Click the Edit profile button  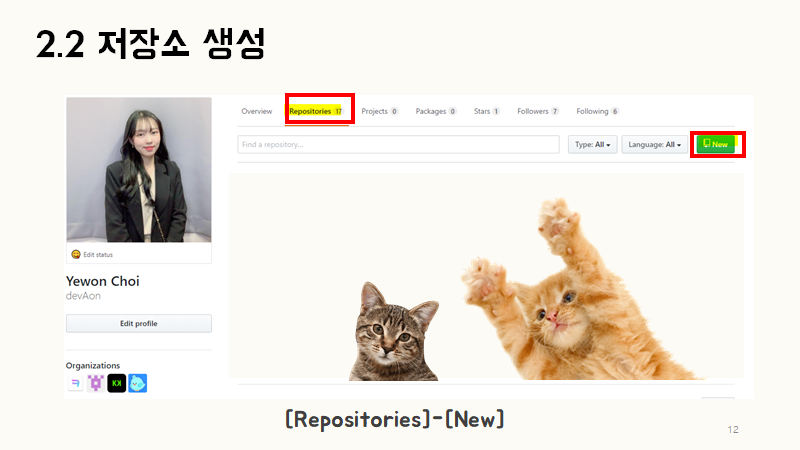[139, 323]
